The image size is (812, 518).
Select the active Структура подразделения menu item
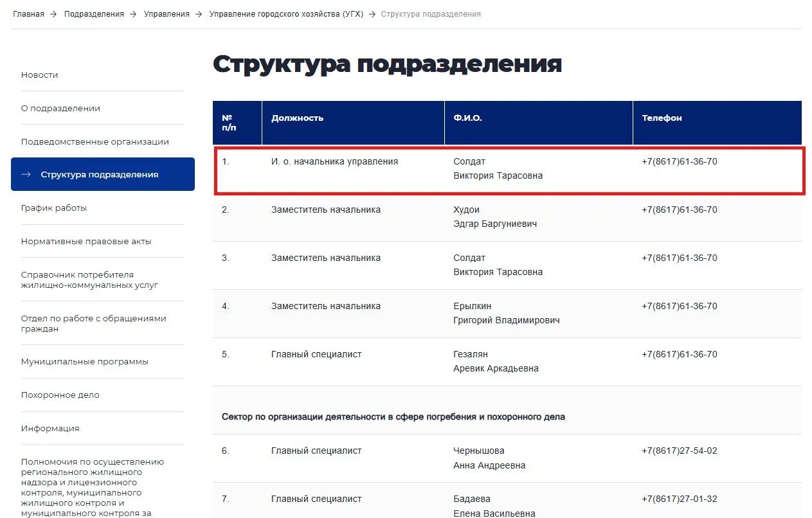[x=99, y=175]
